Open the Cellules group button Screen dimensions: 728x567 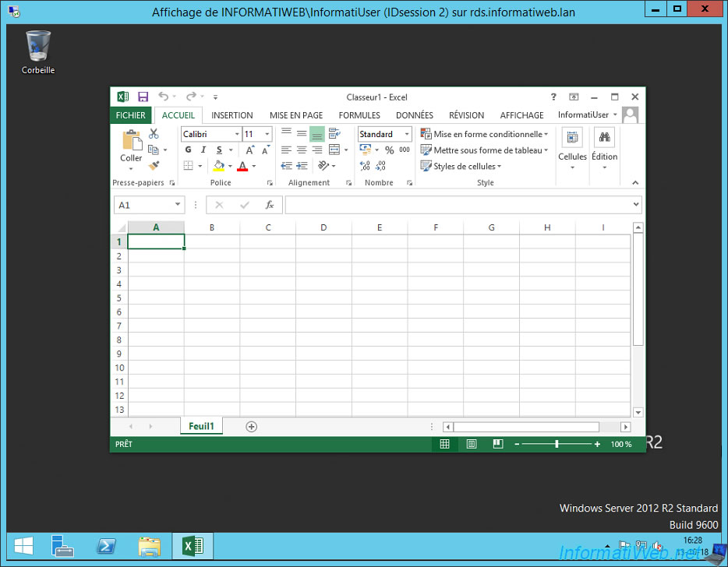tap(572, 149)
